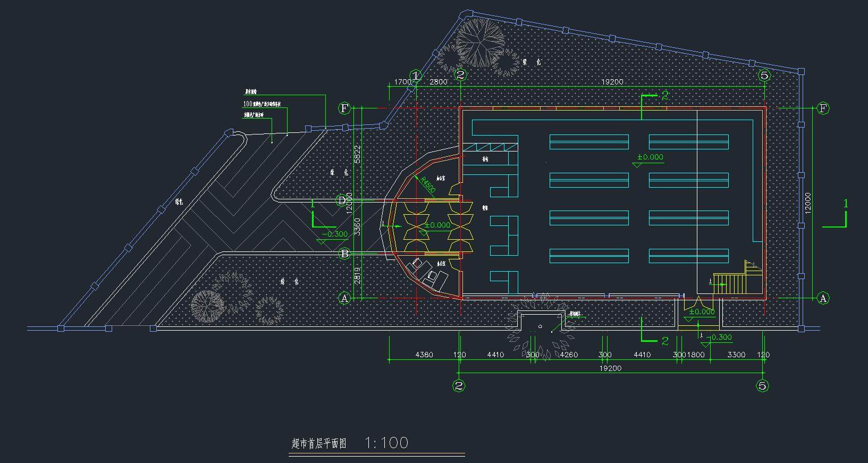Click the tree symbol at lower left lawn
Viewport: 868px width, 463px height.
(208, 306)
